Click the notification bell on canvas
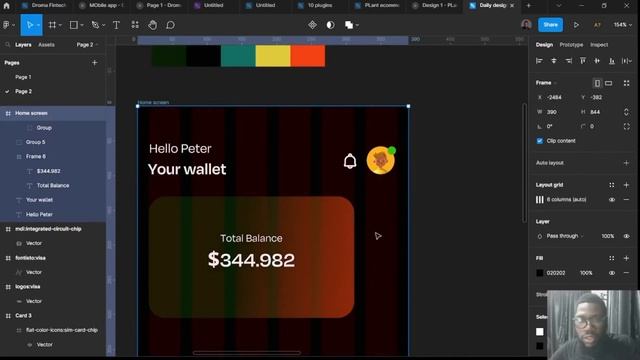 pos(350,161)
